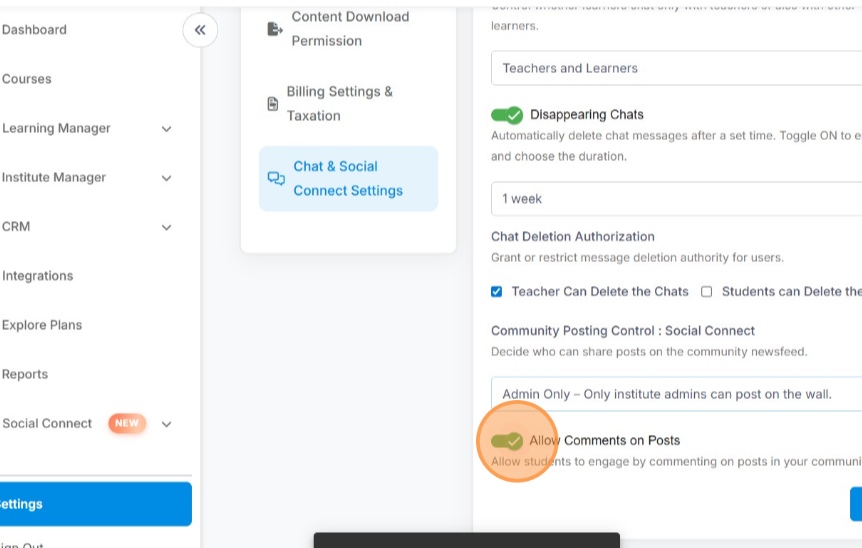Click the Chat & Social Connect chat icon
The height and width of the screenshot is (548, 862).
[x=276, y=179]
